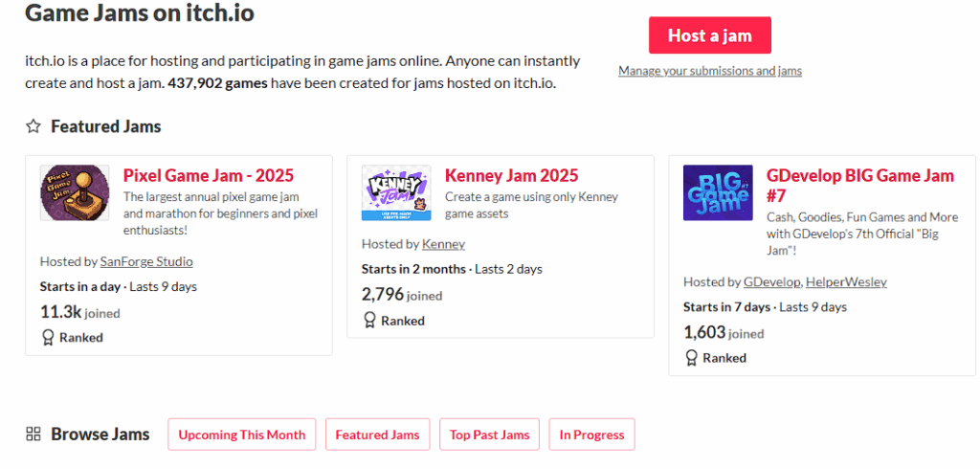Image resolution: width=980 pixels, height=469 pixels.
Task: Select the Featured Jams filter button
Action: [x=377, y=435]
